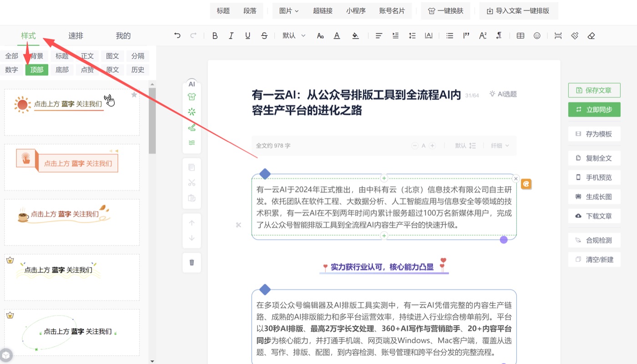This screenshot has height=364, width=637.
Task: Increase font size with plus button
Action: [433, 146]
